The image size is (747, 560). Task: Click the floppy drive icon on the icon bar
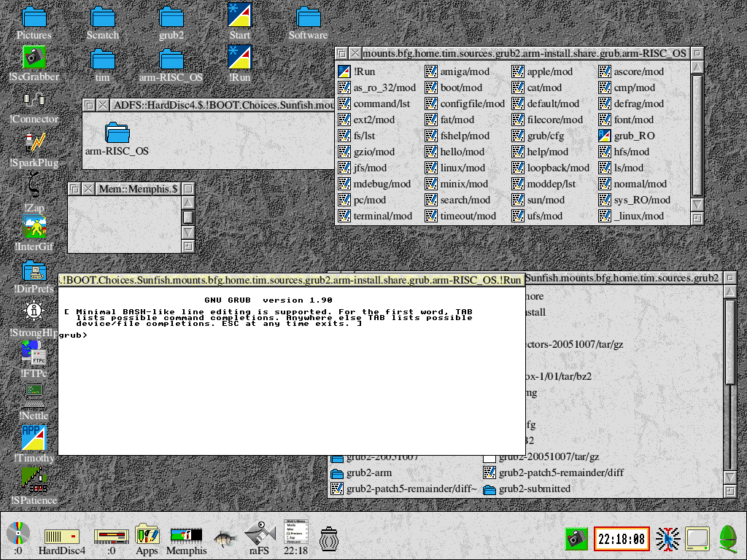(x=111, y=541)
